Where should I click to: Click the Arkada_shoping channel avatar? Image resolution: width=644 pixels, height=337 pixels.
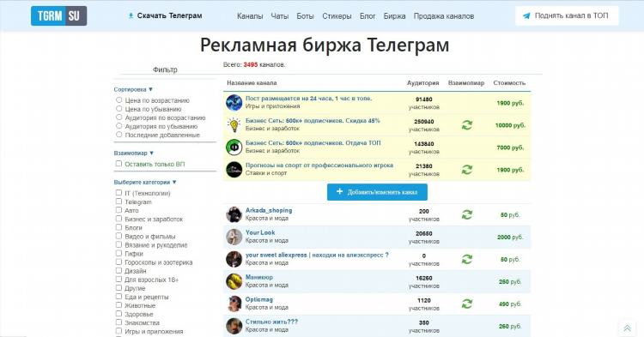coord(234,214)
